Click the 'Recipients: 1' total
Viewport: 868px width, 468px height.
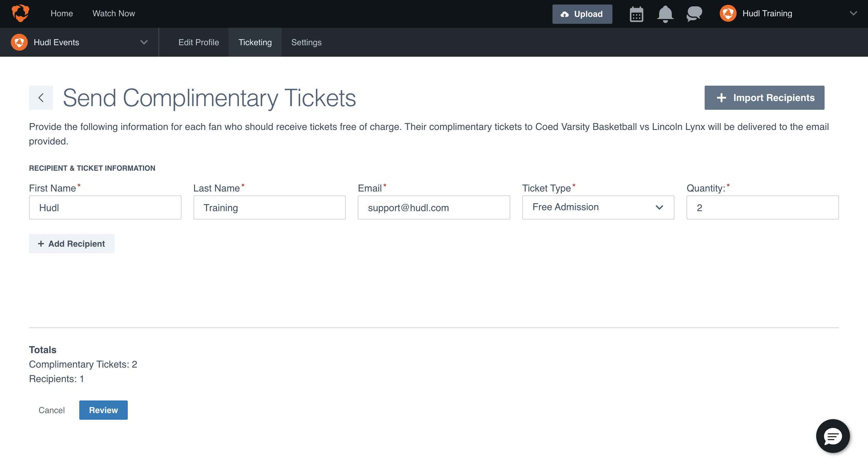pyautogui.click(x=56, y=379)
